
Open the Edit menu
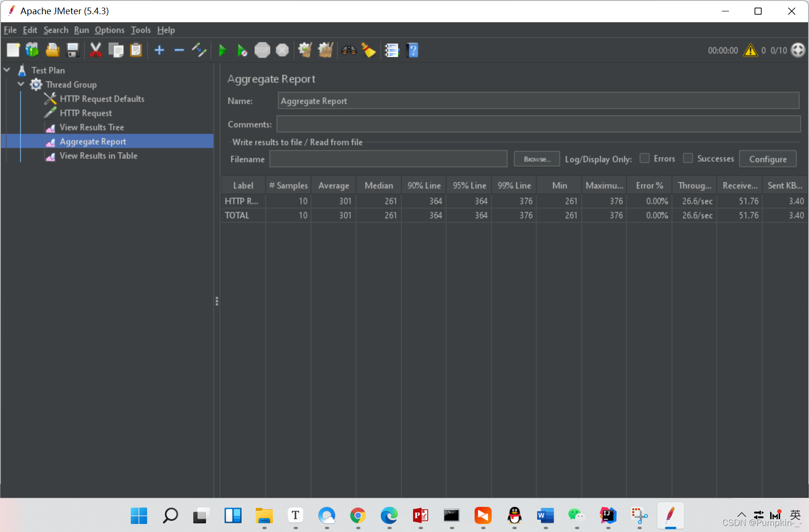pos(30,30)
